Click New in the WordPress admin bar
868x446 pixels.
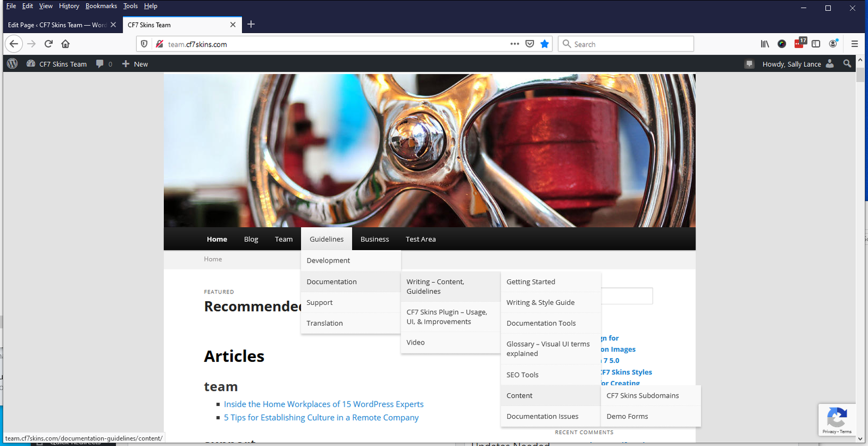tap(136, 64)
